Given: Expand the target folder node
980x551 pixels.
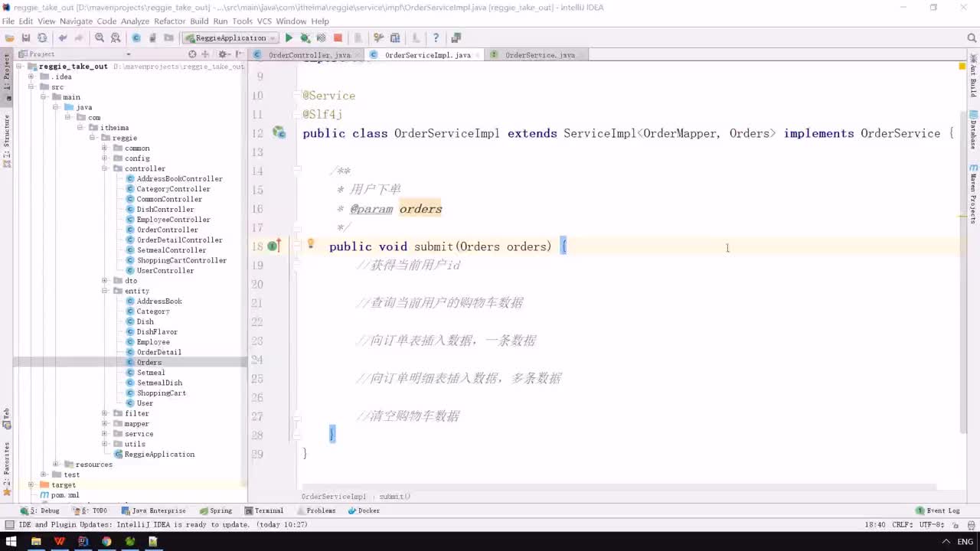Looking at the screenshot, I should (31, 484).
